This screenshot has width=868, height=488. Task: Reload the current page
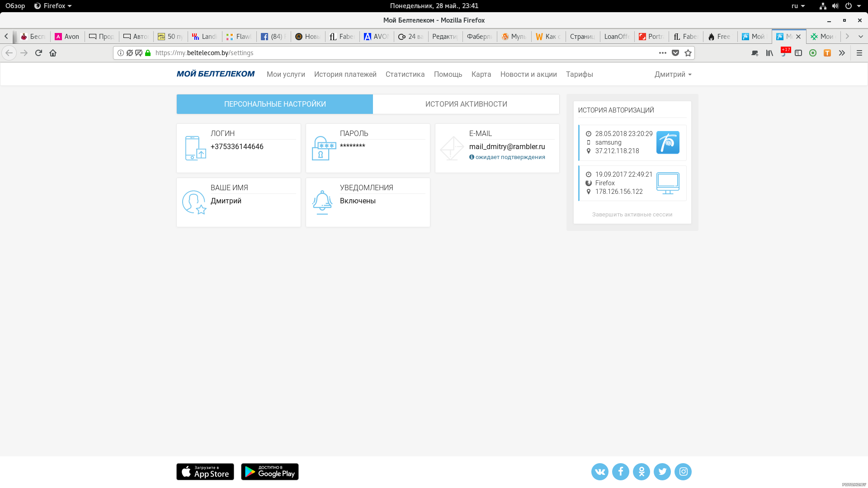(x=38, y=53)
